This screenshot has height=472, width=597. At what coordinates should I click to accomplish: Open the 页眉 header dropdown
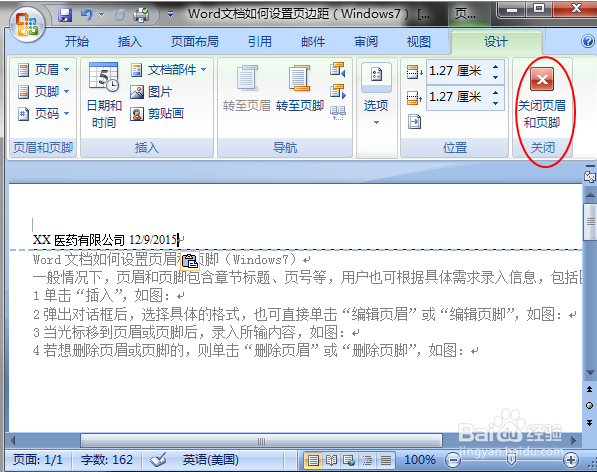tap(43, 70)
